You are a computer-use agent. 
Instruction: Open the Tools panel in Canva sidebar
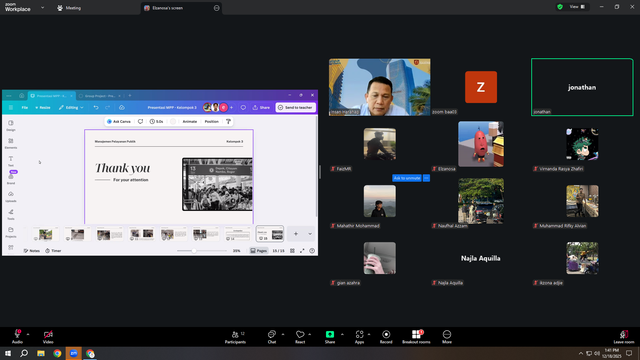pyautogui.click(x=11, y=214)
